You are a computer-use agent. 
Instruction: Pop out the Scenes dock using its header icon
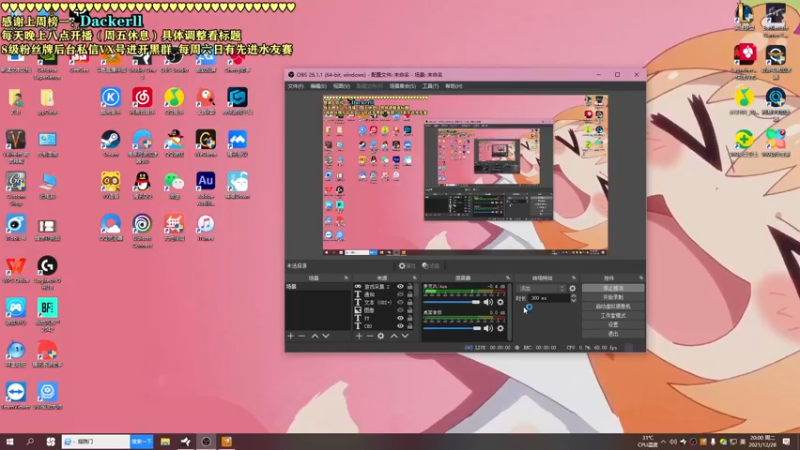click(x=346, y=278)
